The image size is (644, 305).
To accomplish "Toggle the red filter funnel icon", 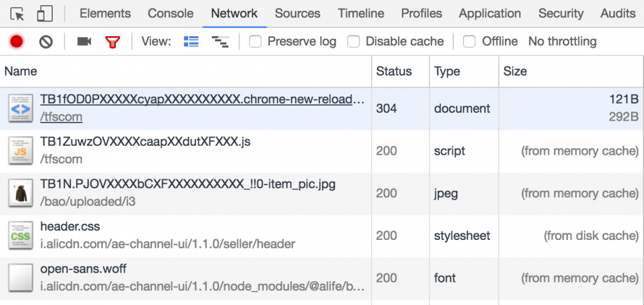I will (x=112, y=42).
